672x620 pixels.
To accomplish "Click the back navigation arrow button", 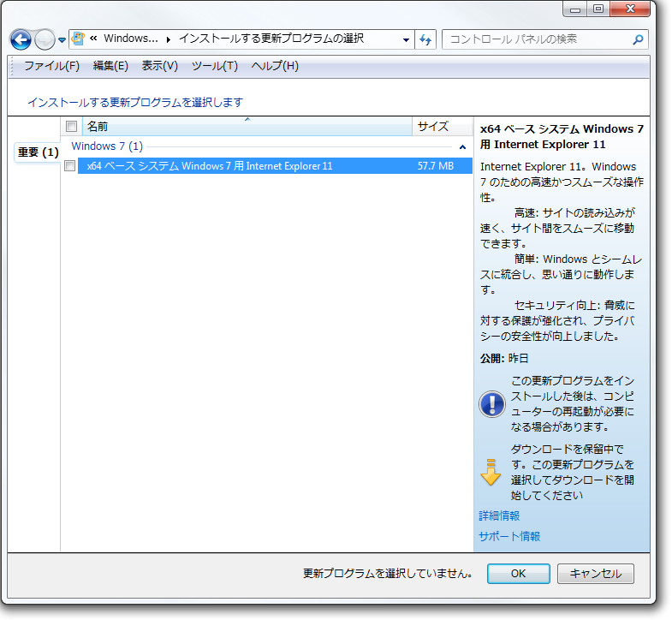I will (21, 39).
